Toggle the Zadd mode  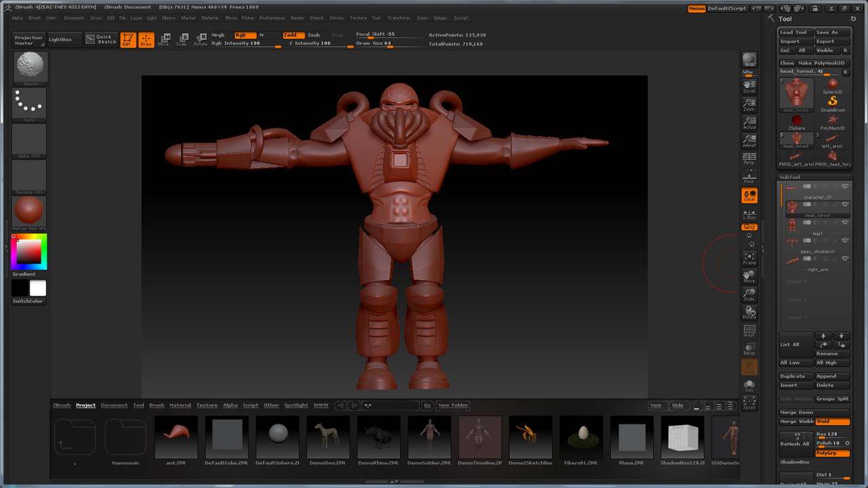pyautogui.click(x=293, y=35)
